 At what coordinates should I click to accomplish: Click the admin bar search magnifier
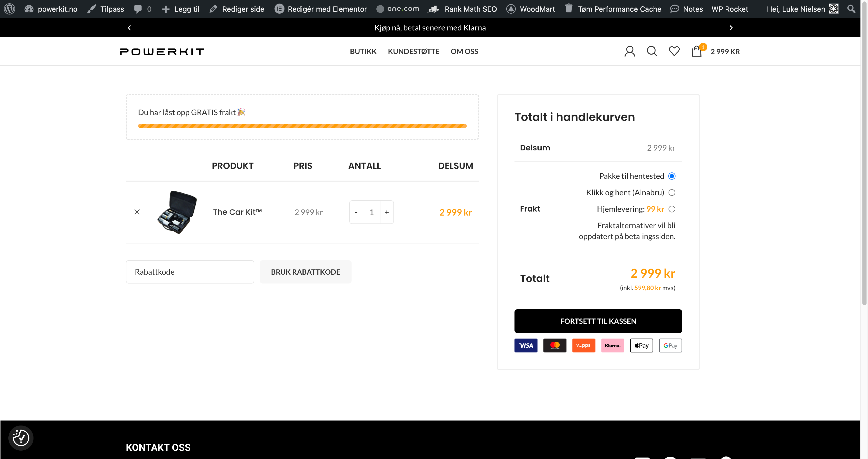point(851,9)
